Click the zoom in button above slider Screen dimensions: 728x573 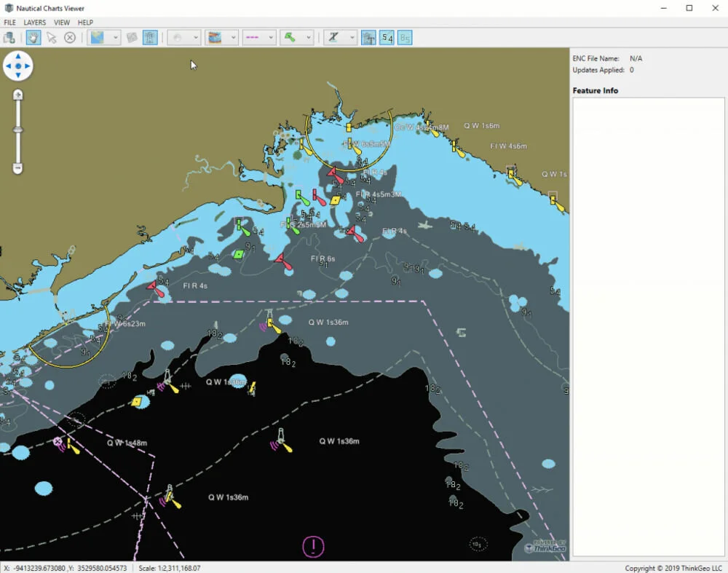(17, 95)
